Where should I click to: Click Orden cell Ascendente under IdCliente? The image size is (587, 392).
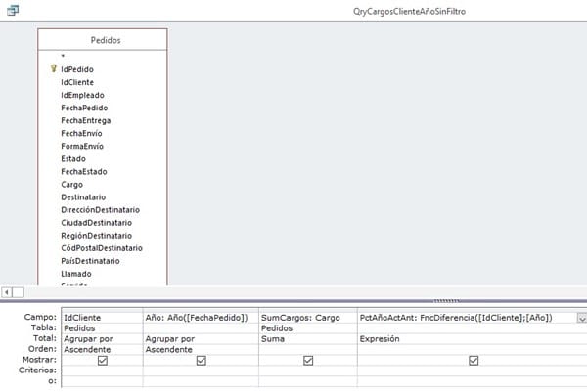point(102,349)
